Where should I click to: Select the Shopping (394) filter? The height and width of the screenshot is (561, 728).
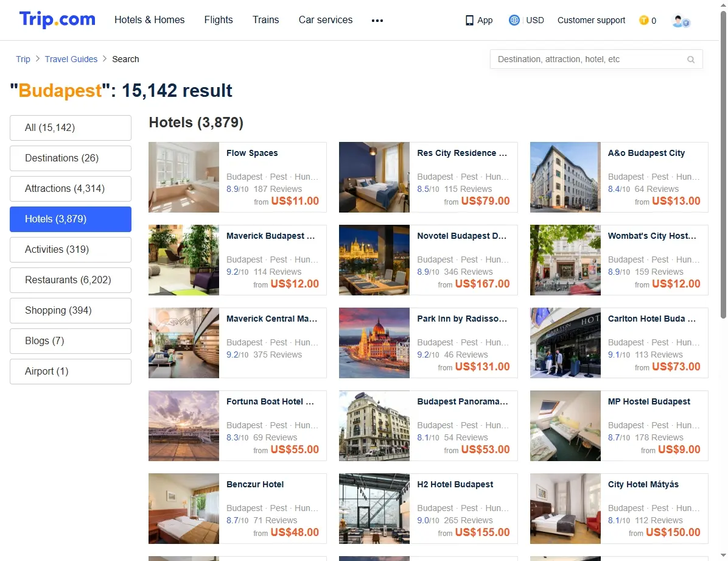pyautogui.click(x=71, y=311)
